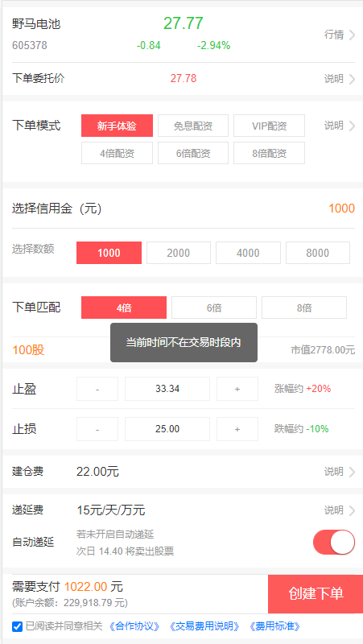Toggle the 自动递延 switch
This screenshot has height=644, width=363.
pos(334,542)
